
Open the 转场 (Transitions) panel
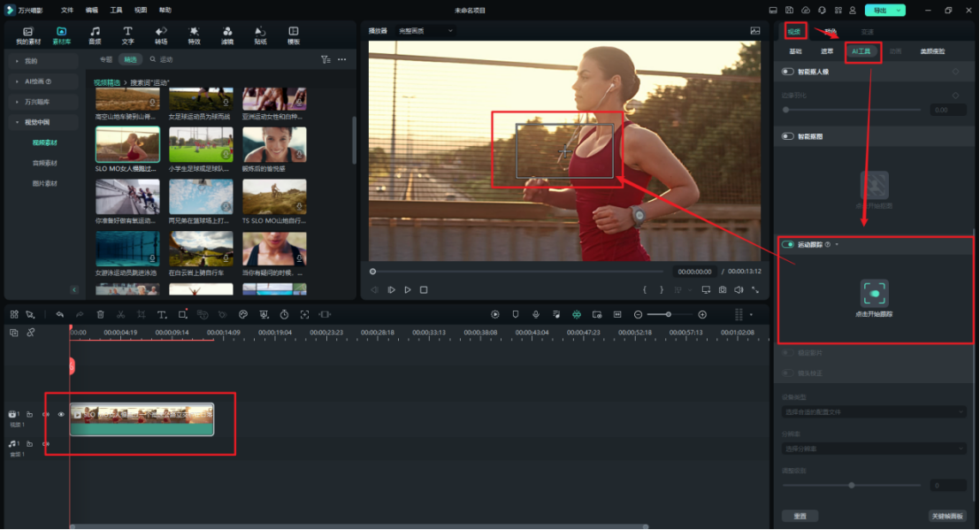(161, 35)
